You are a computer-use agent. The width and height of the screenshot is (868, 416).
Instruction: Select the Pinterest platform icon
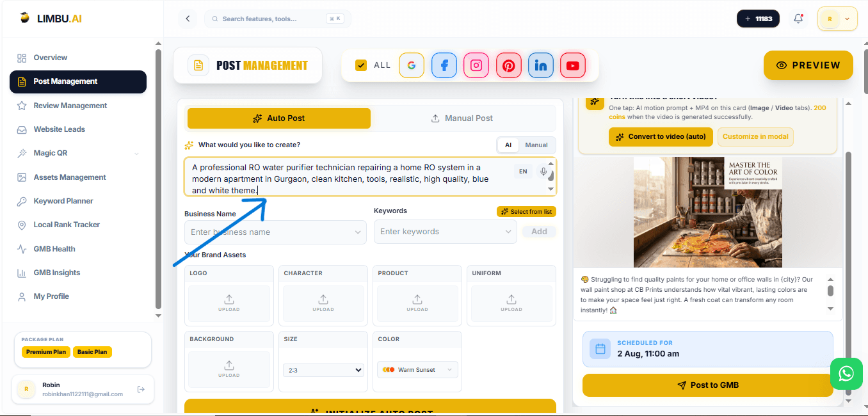[x=508, y=65]
